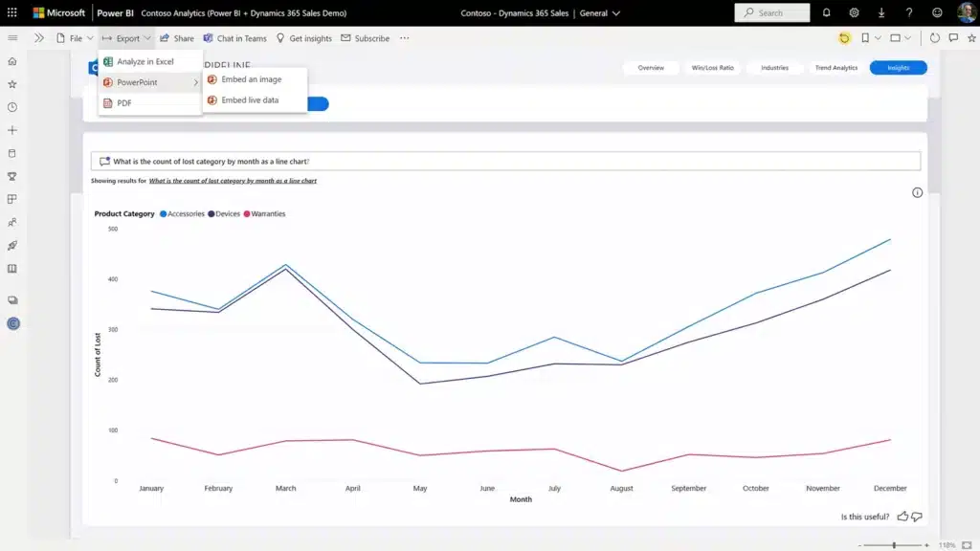Open the view mode dropdown
The image size is (980, 551).
click(x=901, y=38)
